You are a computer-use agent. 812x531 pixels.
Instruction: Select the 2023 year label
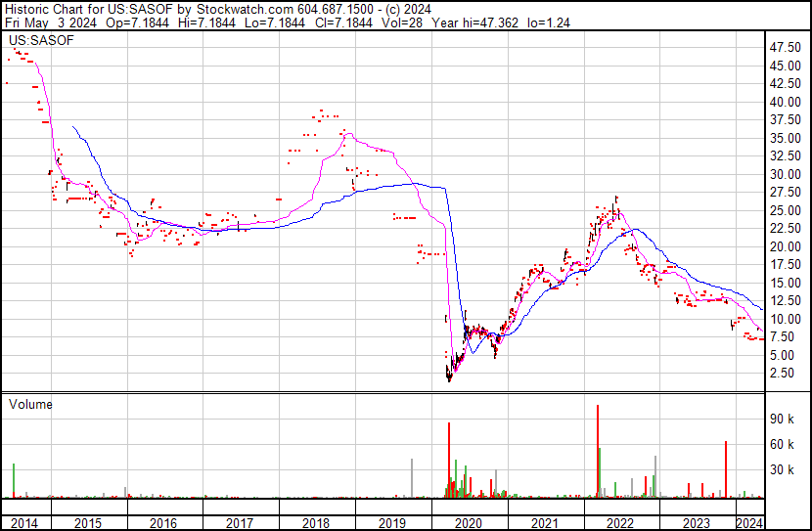coord(697,523)
